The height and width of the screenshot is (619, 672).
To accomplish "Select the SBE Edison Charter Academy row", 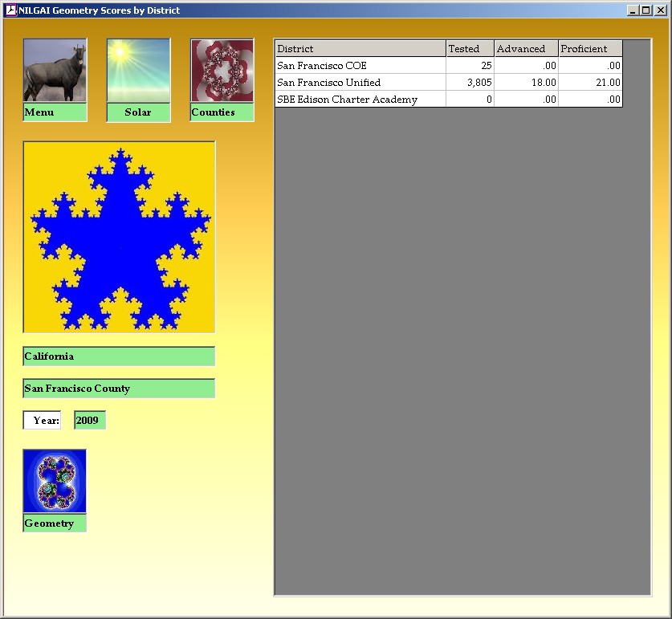I will click(360, 100).
